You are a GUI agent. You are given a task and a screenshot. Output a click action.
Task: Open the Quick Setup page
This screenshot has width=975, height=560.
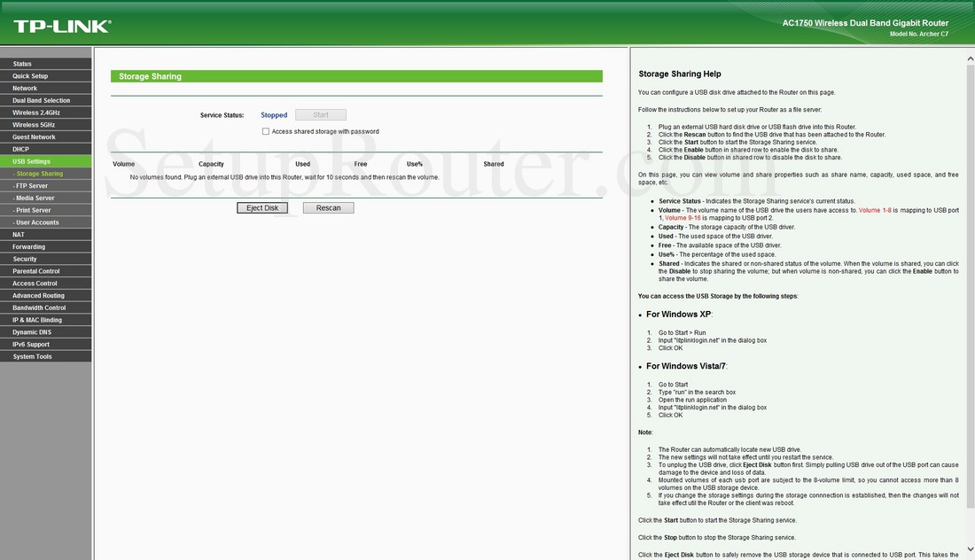tap(46, 76)
